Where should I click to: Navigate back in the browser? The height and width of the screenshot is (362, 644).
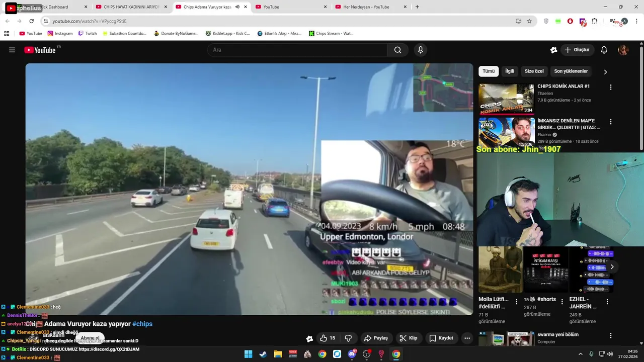point(7,21)
